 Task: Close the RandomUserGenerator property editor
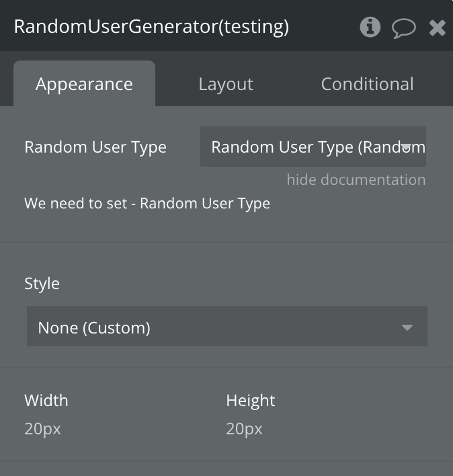(x=437, y=28)
